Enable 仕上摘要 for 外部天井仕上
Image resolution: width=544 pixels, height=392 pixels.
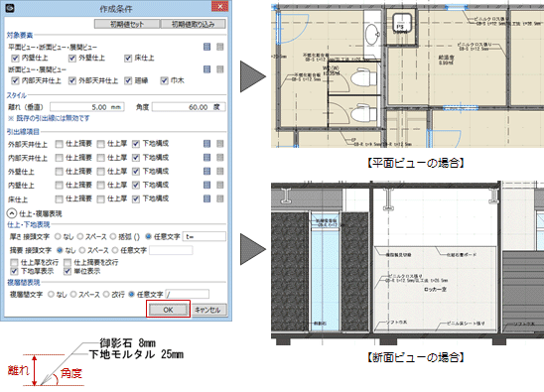pos(60,144)
